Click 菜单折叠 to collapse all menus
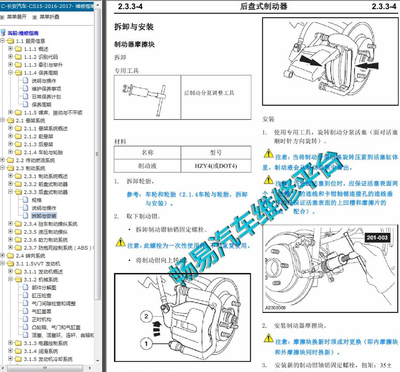The image size is (400, 372). [x=49, y=17]
